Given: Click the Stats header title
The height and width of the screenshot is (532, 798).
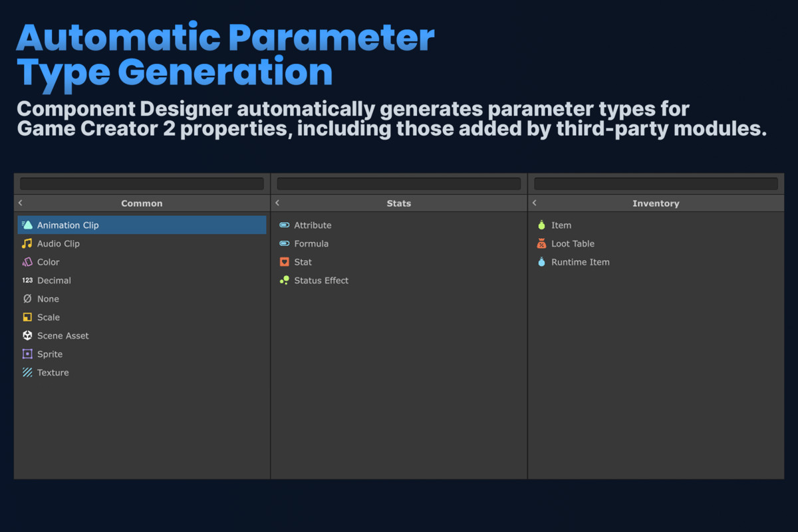Looking at the screenshot, I should [399, 203].
